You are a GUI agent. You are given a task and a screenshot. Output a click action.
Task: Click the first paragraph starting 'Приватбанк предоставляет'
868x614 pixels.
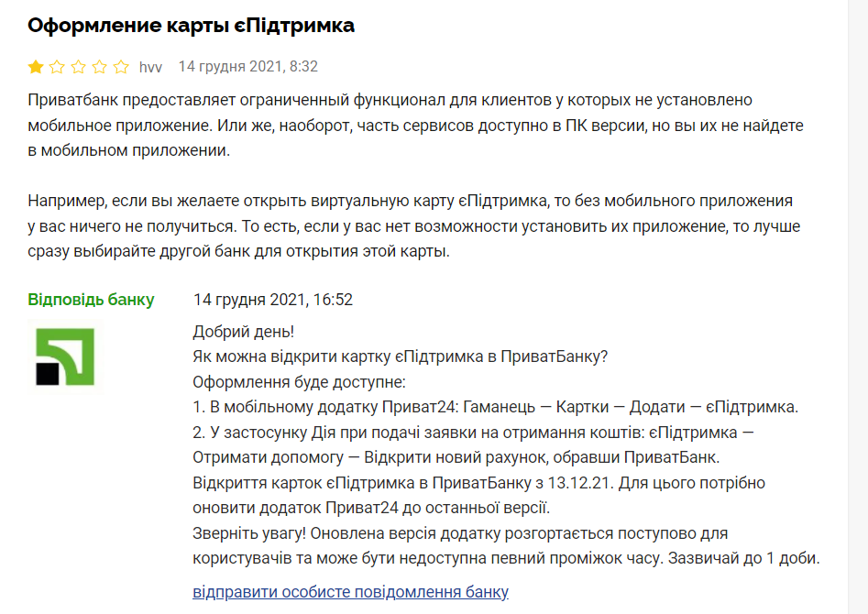[x=416, y=126]
